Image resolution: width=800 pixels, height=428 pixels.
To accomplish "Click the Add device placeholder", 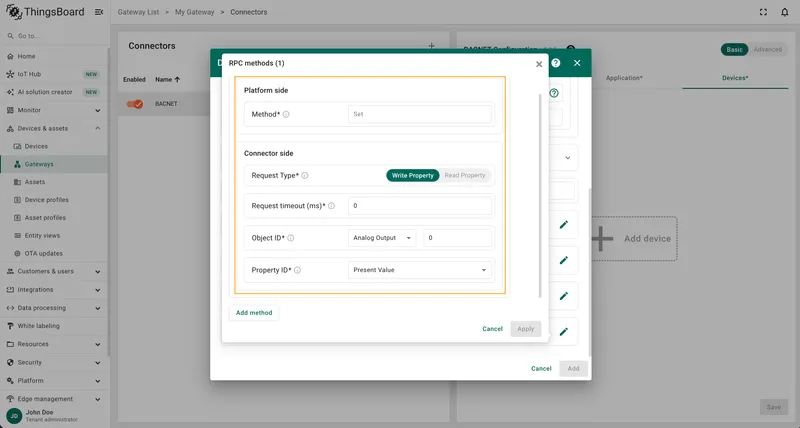I will tap(635, 239).
